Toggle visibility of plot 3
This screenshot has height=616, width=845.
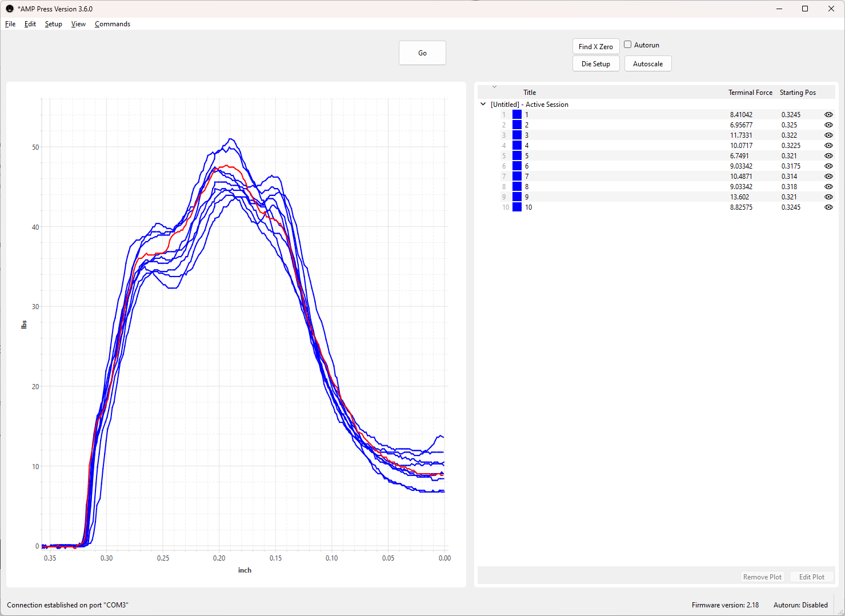pyautogui.click(x=828, y=135)
